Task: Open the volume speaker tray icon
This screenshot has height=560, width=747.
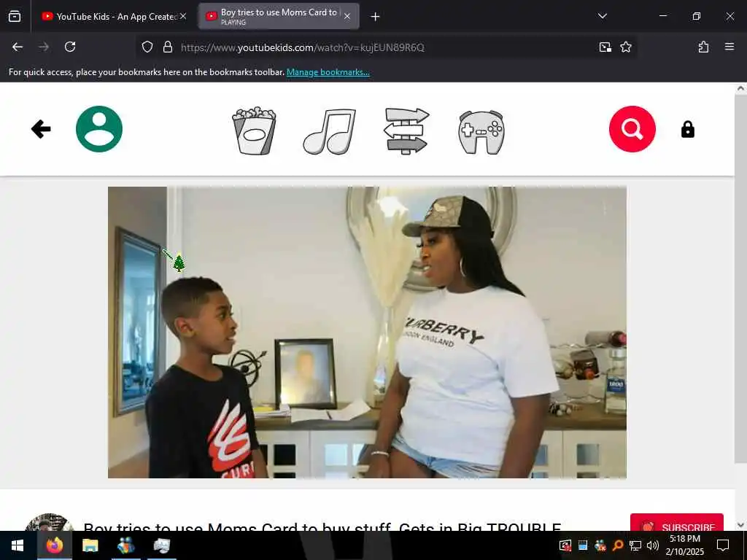Action: tap(653, 545)
